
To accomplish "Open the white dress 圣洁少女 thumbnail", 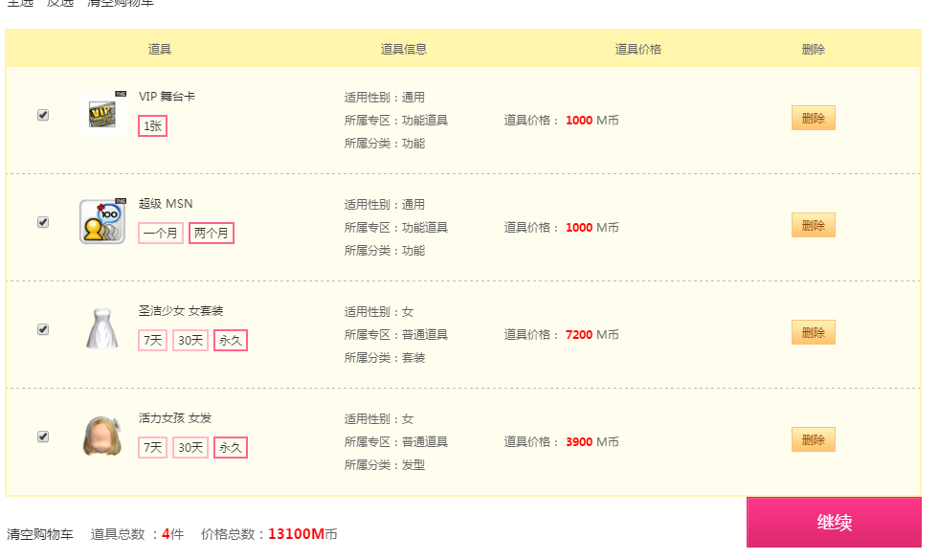I will 103,328.
